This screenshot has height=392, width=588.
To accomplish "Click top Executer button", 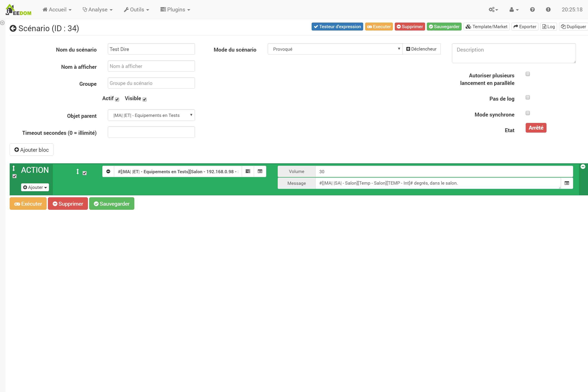I will click(x=379, y=26).
